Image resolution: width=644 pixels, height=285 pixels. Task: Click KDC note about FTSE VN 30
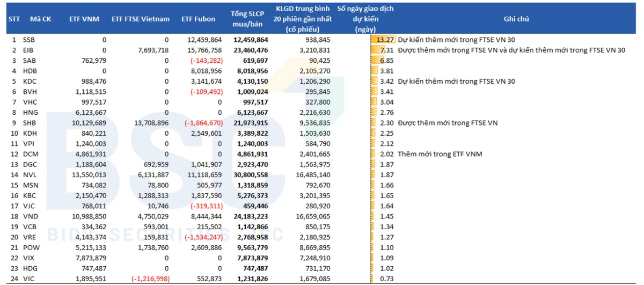[x=457, y=82]
